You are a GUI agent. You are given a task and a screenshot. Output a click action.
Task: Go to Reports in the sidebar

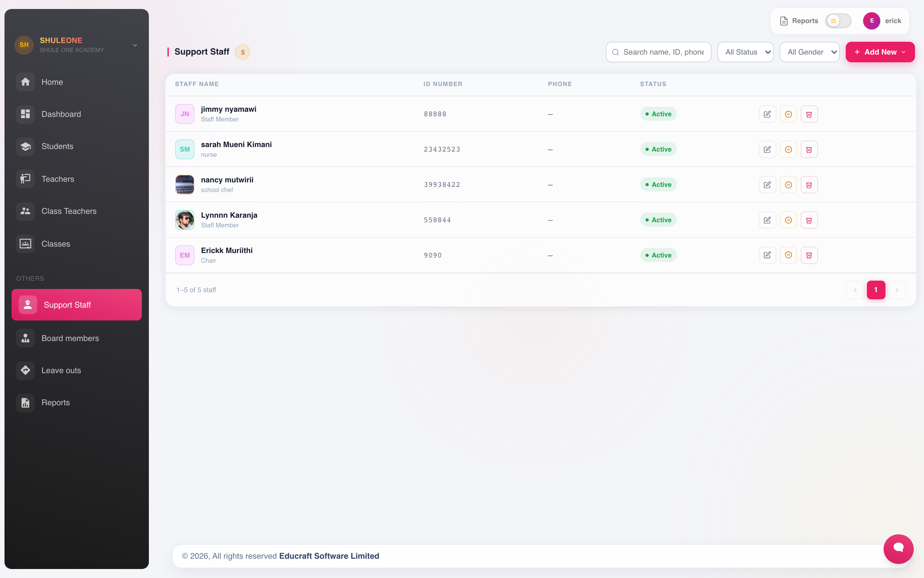tap(76, 403)
